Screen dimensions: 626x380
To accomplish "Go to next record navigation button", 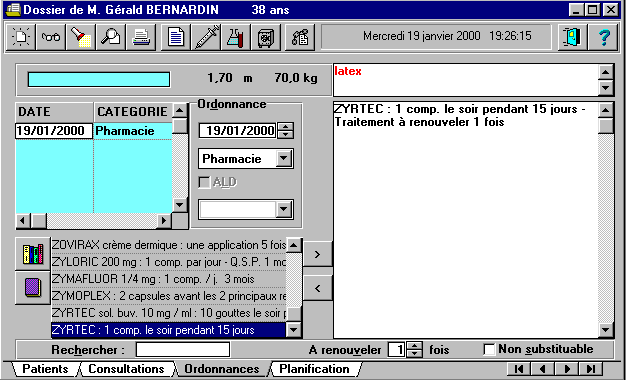I will (x=567, y=368).
